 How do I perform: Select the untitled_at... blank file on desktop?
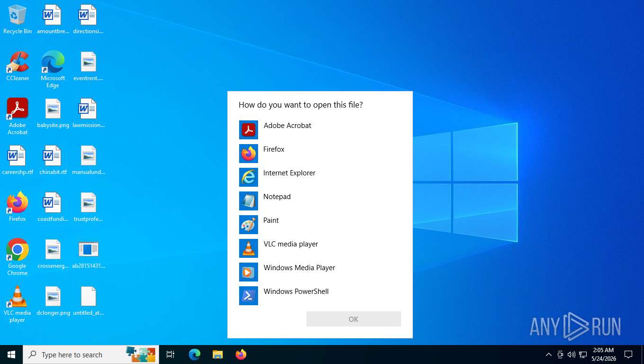click(88, 301)
